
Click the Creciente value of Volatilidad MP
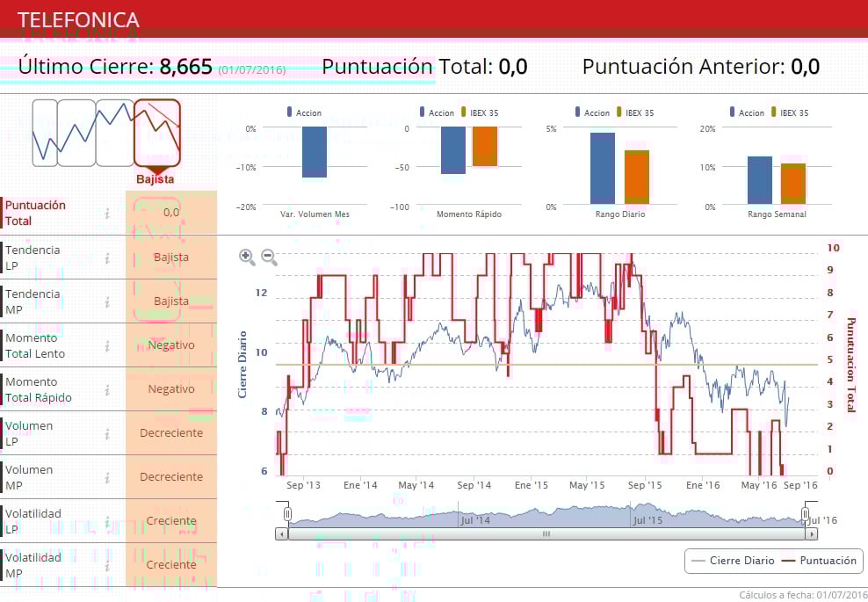point(171,565)
